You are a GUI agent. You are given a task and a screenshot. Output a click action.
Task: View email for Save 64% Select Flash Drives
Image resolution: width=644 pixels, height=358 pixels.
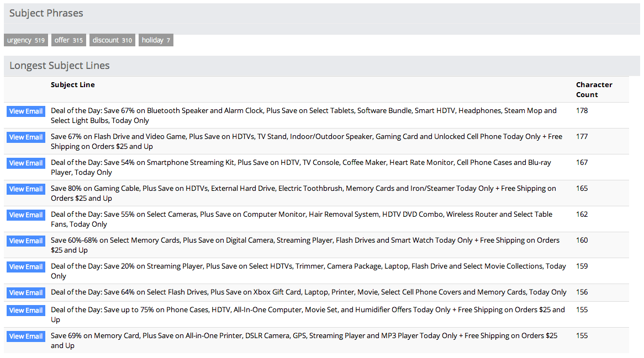click(x=26, y=293)
